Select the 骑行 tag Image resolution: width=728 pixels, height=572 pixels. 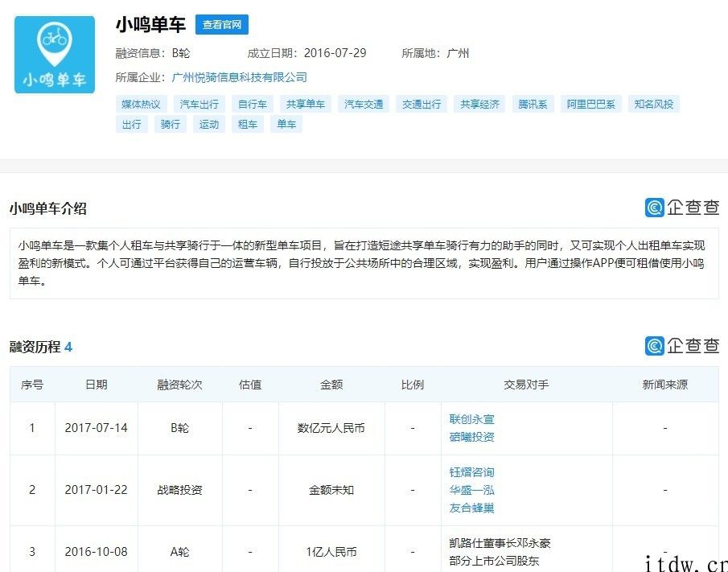[171, 124]
